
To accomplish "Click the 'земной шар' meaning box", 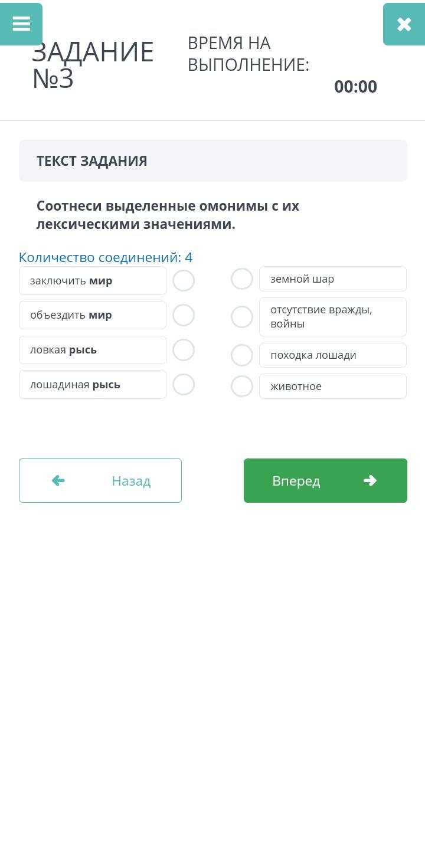I will [333, 279].
